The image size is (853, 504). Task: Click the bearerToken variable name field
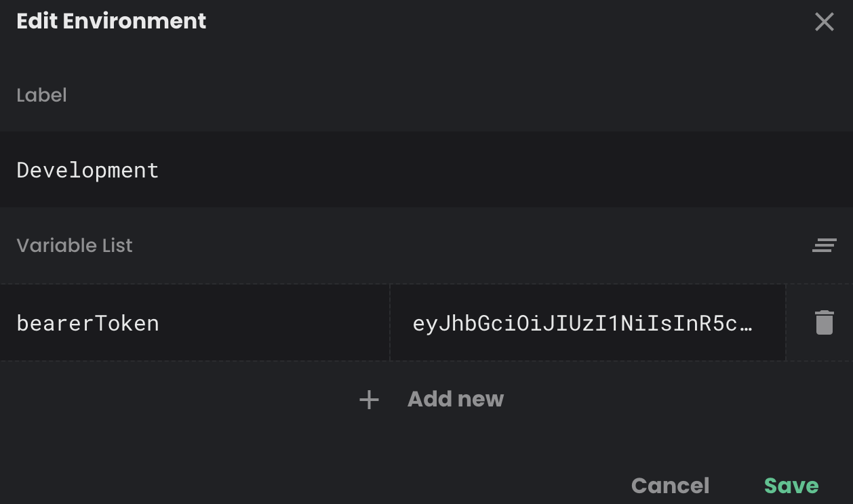coord(193,322)
